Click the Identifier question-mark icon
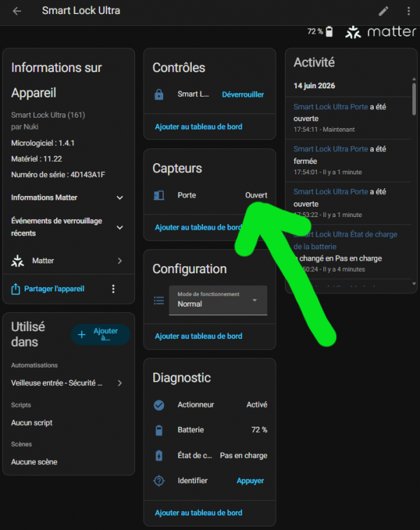 click(159, 481)
